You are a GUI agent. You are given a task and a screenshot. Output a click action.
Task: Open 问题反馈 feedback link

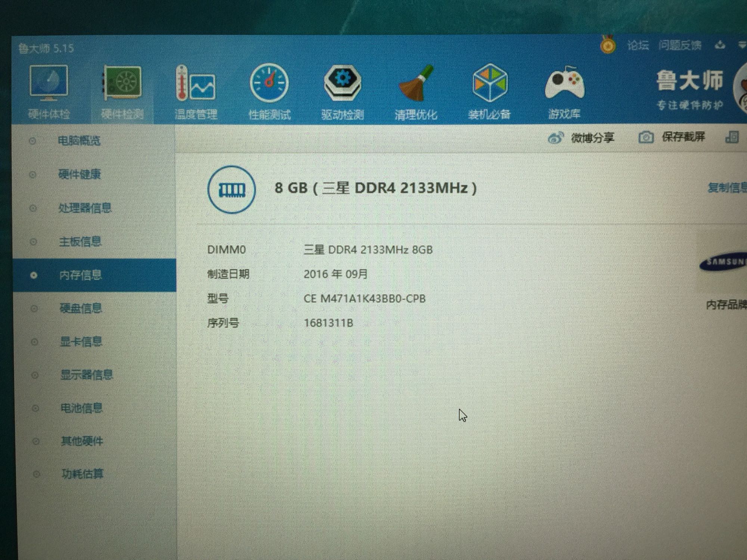[680, 46]
